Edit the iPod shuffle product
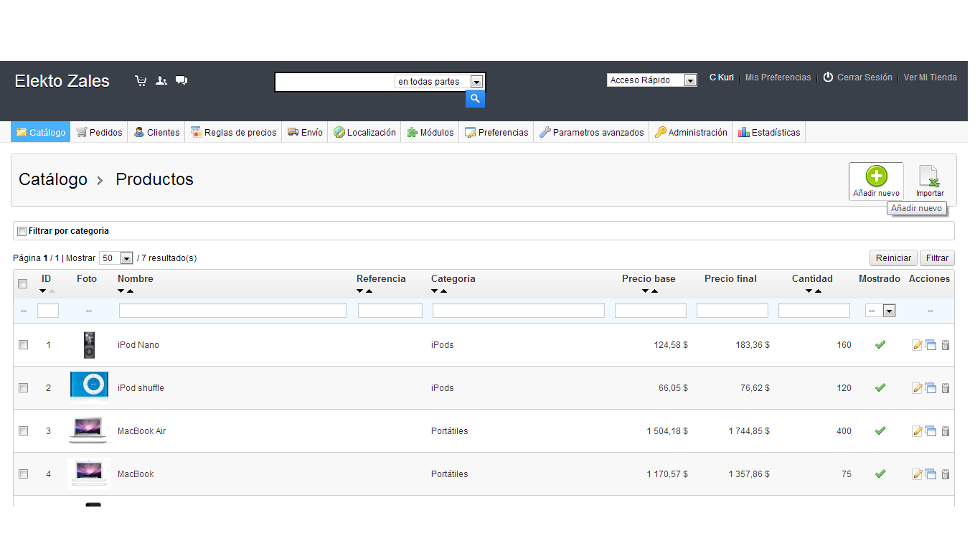The height and width of the screenshot is (551, 980). point(917,388)
